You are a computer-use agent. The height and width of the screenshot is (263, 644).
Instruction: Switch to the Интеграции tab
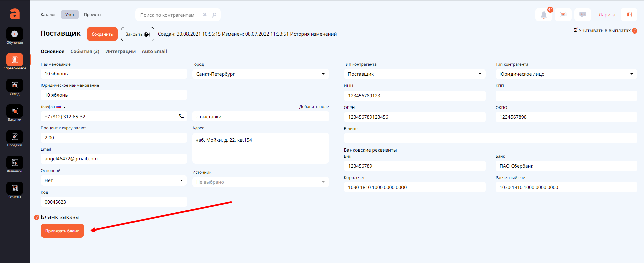tap(120, 51)
